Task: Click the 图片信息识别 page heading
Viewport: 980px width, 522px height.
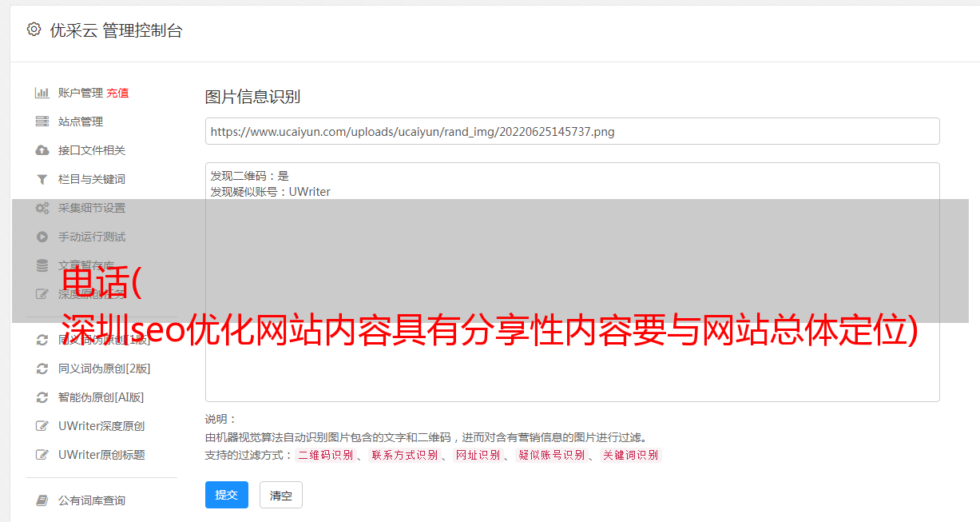Action: point(252,97)
